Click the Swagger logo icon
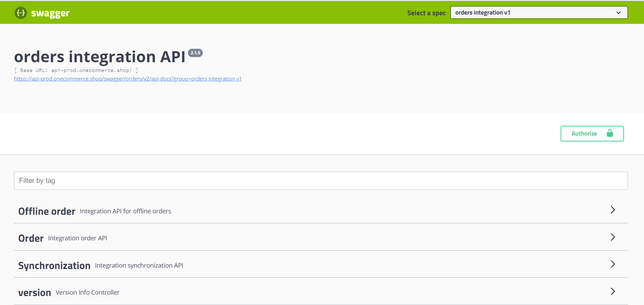Image resolution: width=644 pixels, height=305 pixels. 21,13
